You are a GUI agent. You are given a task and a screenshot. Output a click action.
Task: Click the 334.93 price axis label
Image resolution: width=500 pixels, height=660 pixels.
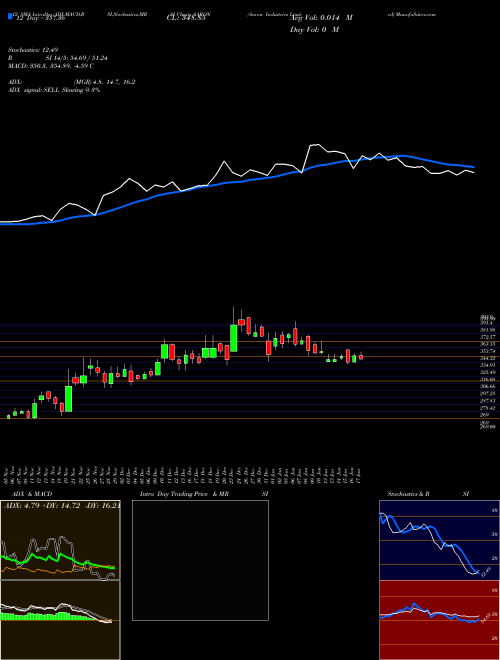pyautogui.click(x=487, y=365)
